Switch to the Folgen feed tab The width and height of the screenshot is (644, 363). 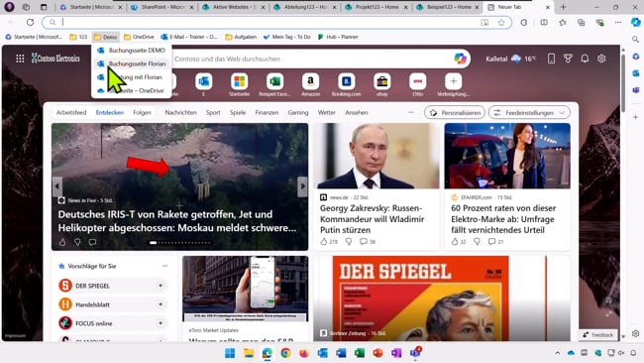point(142,113)
